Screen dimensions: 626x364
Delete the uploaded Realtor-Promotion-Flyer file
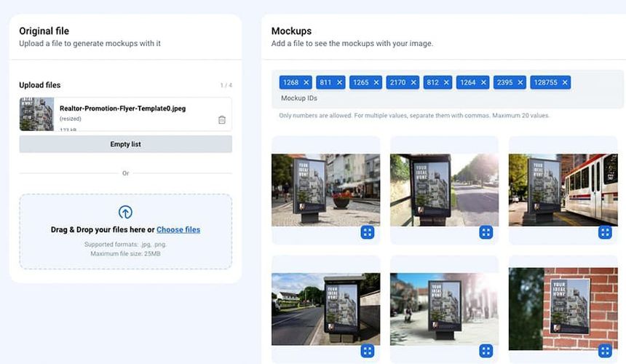222,119
